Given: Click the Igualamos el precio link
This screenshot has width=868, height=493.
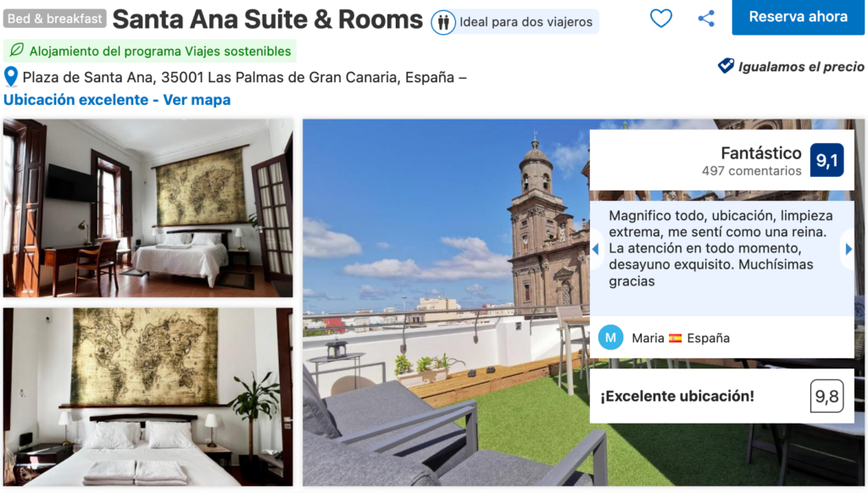Looking at the screenshot, I should (800, 66).
